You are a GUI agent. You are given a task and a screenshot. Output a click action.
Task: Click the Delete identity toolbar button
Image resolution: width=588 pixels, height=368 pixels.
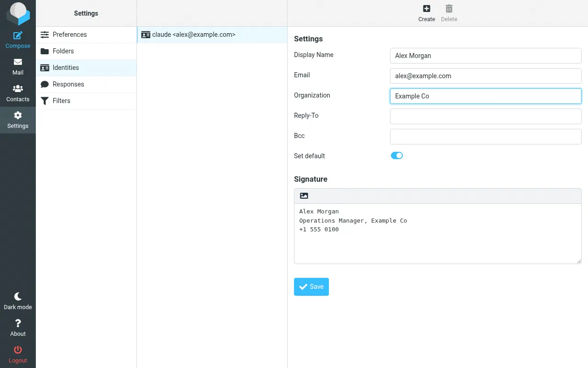click(x=449, y=13)
